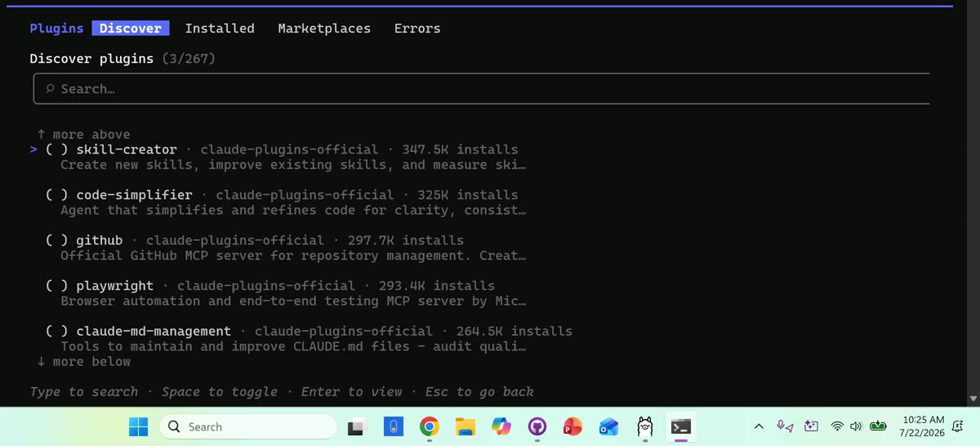Click the '↑ more above' indicator

[83, 134]
